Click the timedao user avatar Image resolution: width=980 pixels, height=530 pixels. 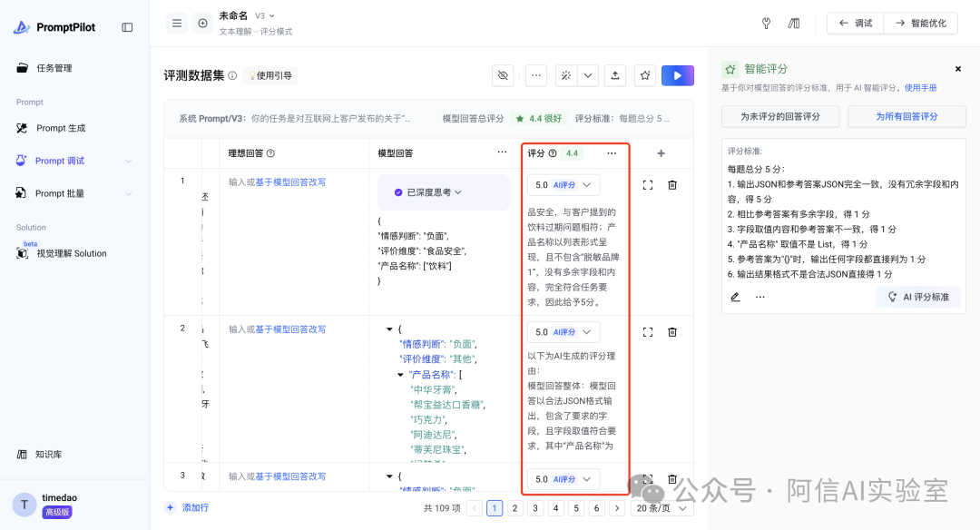pyautogui.click(x=24, y=505)
